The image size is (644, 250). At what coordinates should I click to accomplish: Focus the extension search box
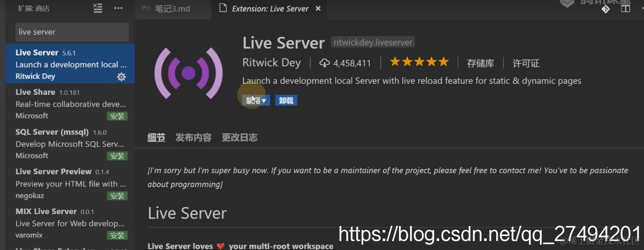72,32
